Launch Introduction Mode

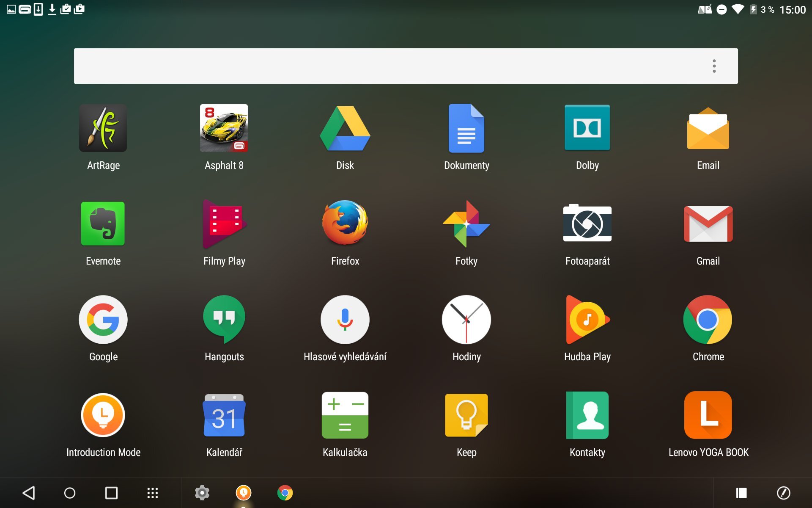pos(103,415)
